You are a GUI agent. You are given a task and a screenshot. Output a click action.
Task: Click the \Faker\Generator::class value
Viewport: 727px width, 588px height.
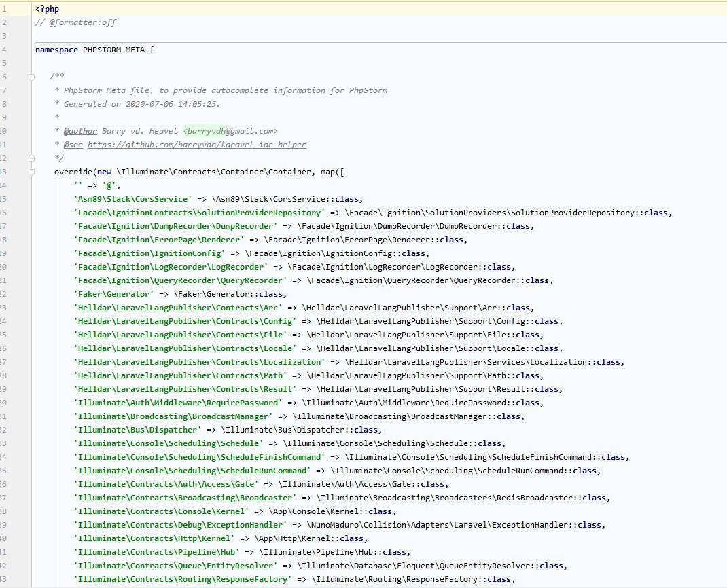(x=228, y=294)
